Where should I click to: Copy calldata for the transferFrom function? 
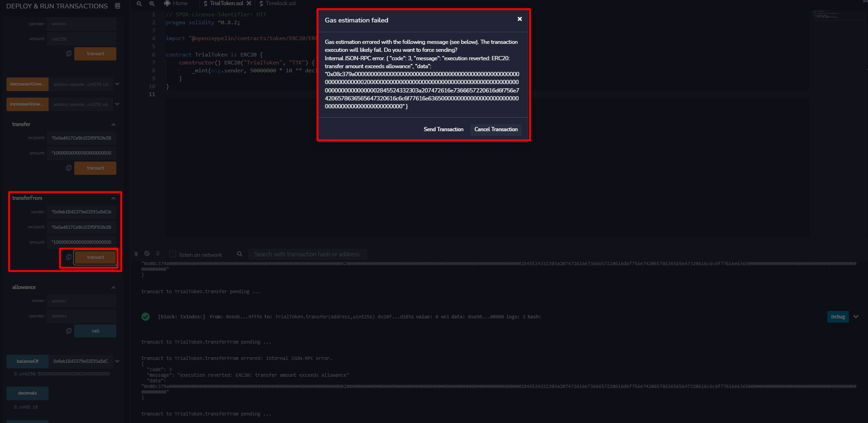click(x=69, y=257)
